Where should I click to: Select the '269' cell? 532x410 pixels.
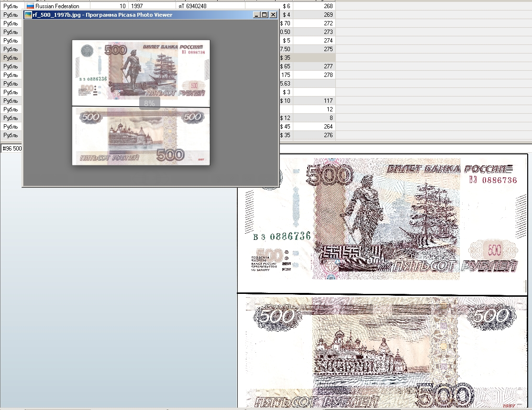(314, 14)
